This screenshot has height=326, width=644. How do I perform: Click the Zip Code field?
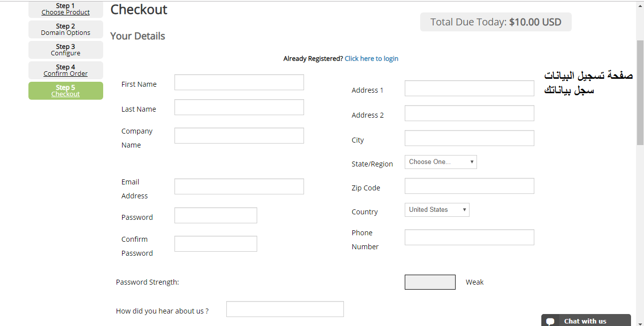pyautogui.click(x=469, y=186)
